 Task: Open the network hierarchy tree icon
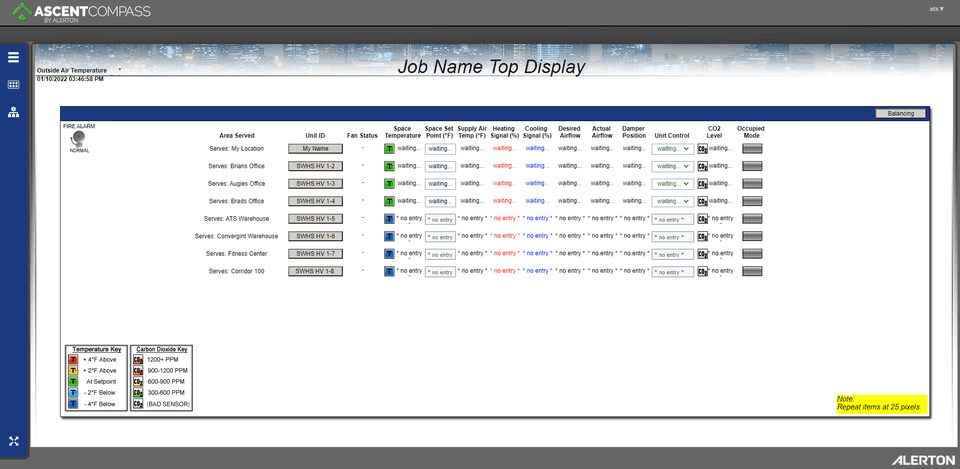click(14, 112)
